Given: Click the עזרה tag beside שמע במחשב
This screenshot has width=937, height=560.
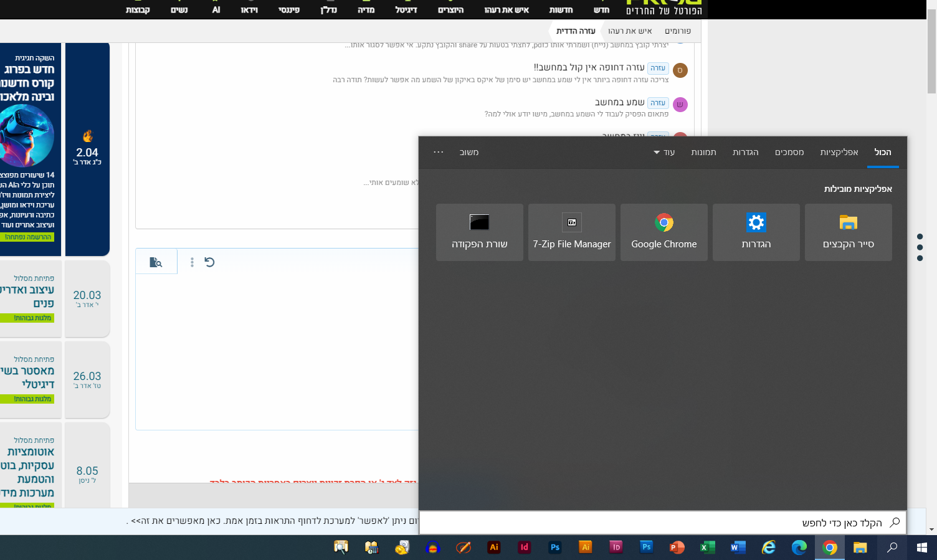Looking at the screenshot, I should click(x=658, y=103).
